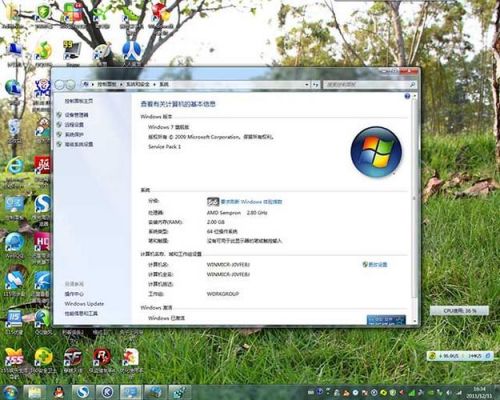This screenshot has width=500, height=400.
Task: Click the address bar refresh button
Action: click(x=316, y=85)
